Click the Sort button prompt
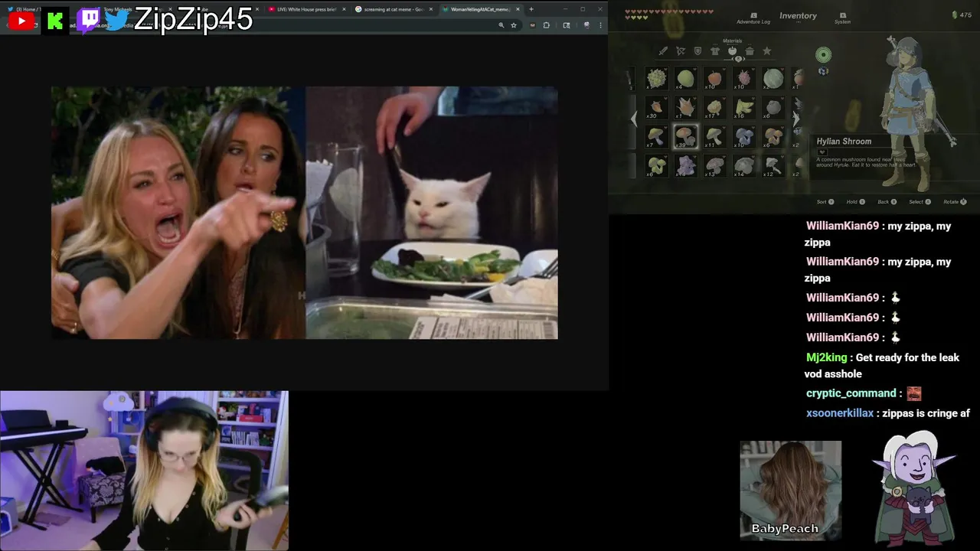Screen dimensions: 980x551 pyautogui.click(x=825, y=202)
